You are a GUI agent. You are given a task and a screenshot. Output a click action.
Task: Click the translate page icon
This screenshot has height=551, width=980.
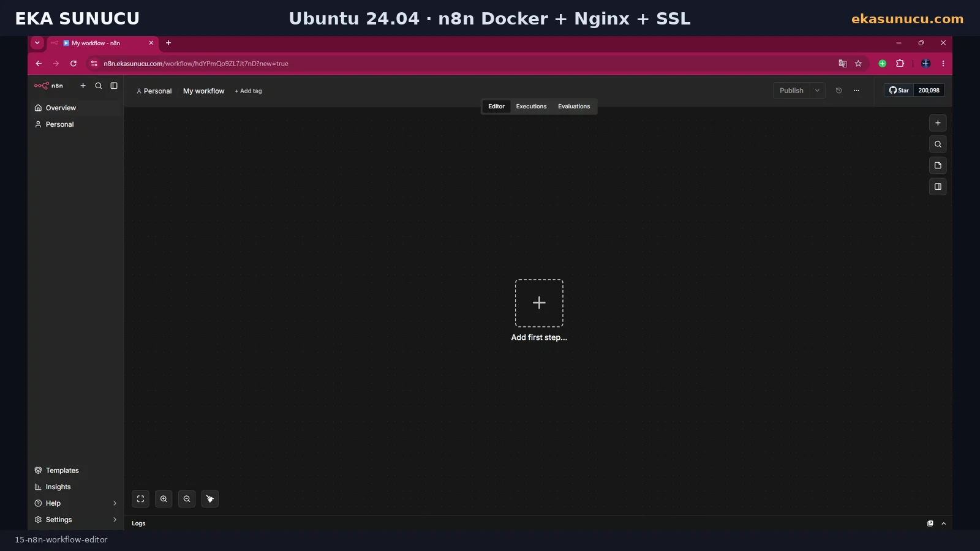pyautogui.click(x=843, y=64)
